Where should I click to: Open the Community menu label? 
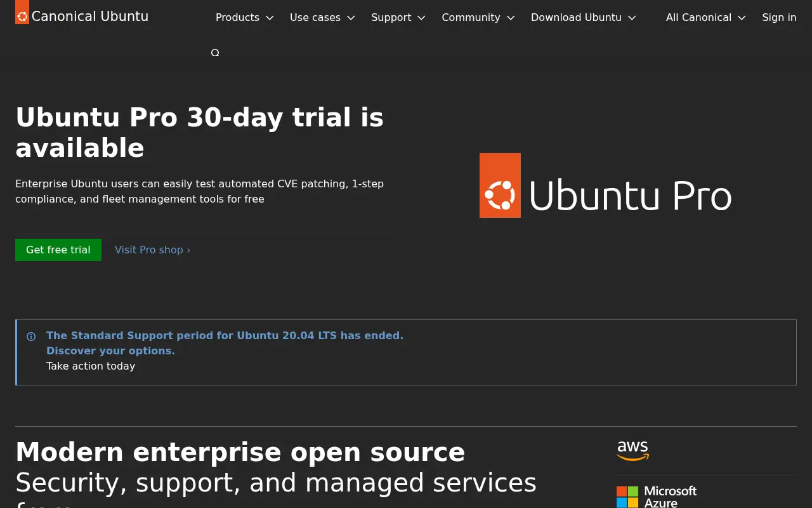click(x=471, y=18)
